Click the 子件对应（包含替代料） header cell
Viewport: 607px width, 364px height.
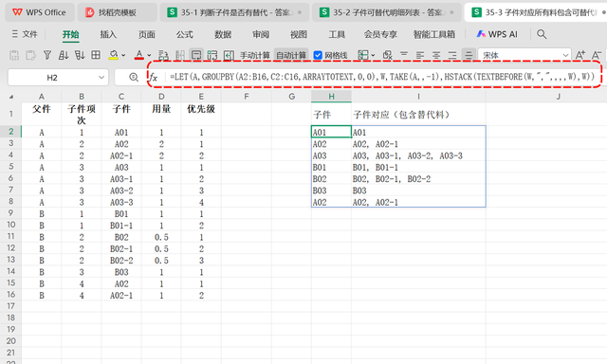[418, 115]
